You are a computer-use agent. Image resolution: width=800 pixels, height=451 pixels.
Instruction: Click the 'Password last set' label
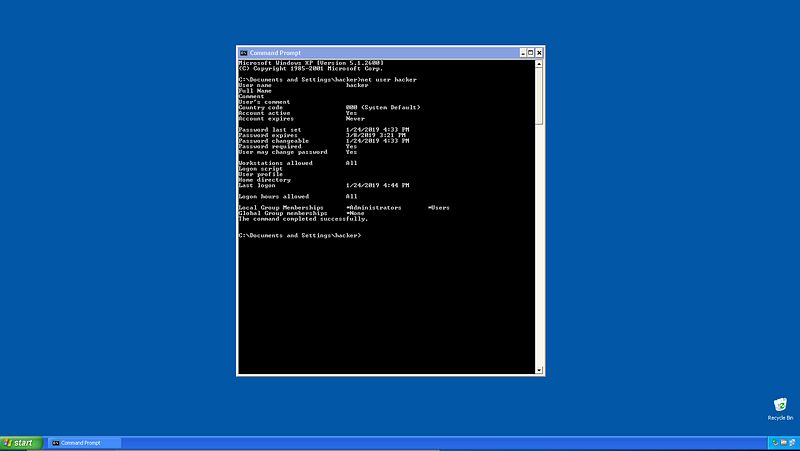coord(270,130)
